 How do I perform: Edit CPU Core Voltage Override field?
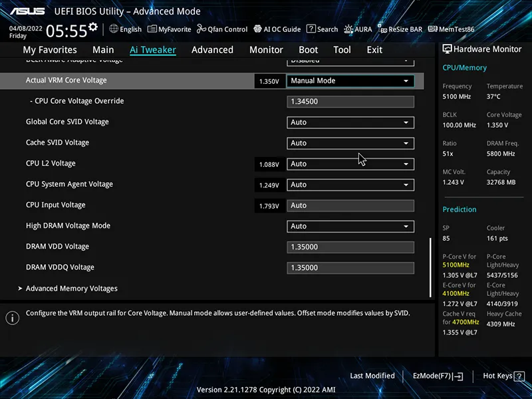click(350, 102)
